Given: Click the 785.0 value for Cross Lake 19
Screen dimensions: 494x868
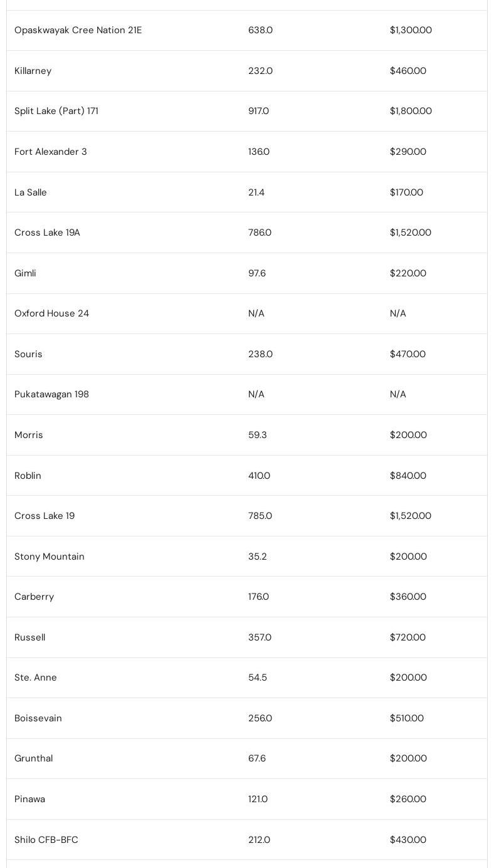Looking at the screenshot, I should [260, 516].
